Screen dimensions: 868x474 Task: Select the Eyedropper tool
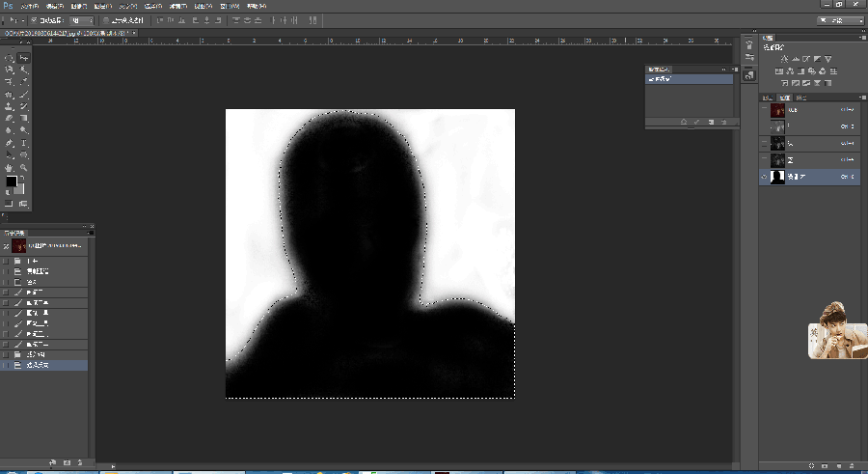tap(24, 82)
